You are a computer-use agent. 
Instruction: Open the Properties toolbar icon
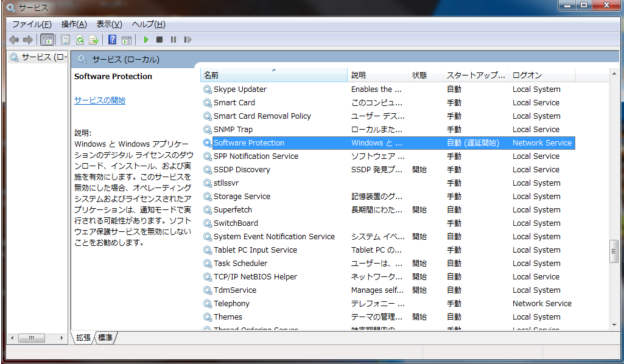[65, 40]
